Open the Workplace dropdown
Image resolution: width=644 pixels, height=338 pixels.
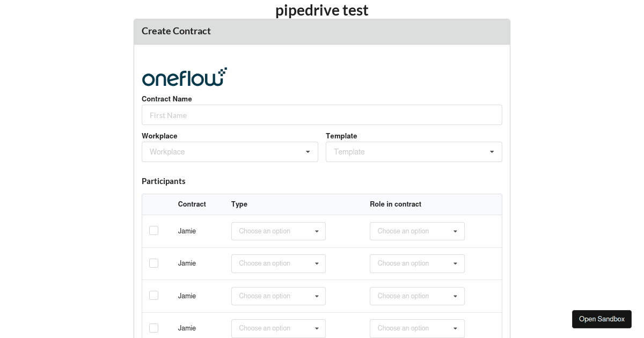point(230,152)
